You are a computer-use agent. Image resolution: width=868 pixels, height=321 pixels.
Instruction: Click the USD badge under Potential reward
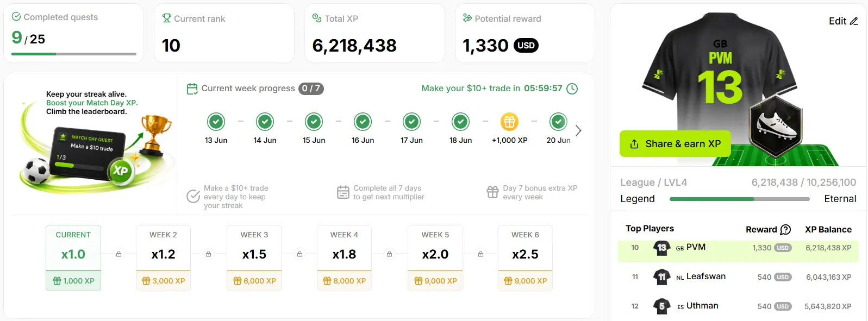pyautogui.click(x=526, y=46)
